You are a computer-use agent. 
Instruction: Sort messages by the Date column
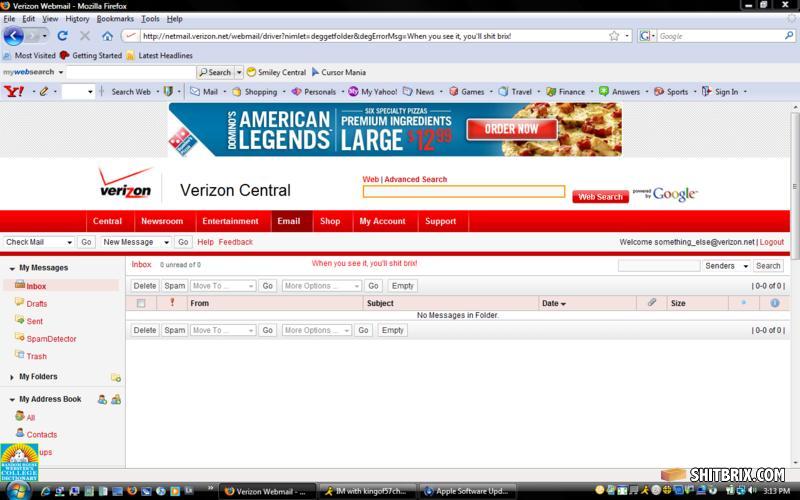[x=554, y=303]
